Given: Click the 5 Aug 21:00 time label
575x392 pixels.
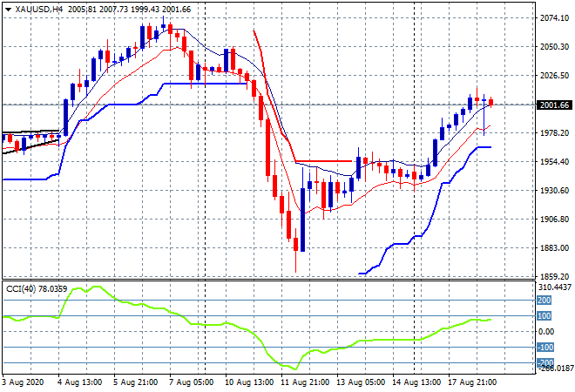Looking at the screenshot, I should (136, 382).
